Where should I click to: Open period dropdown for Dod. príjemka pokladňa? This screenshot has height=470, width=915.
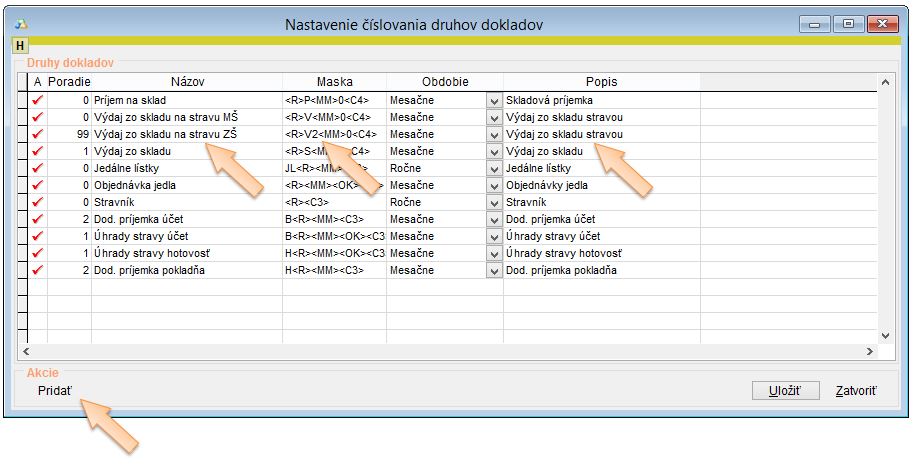click(x=494, y=271)
